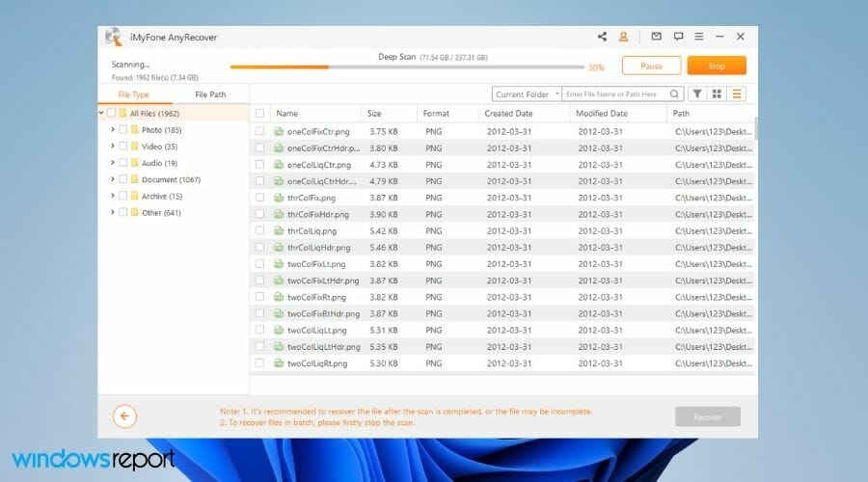
Task: Collapse the All Files tree node
Action: [101, 113]
